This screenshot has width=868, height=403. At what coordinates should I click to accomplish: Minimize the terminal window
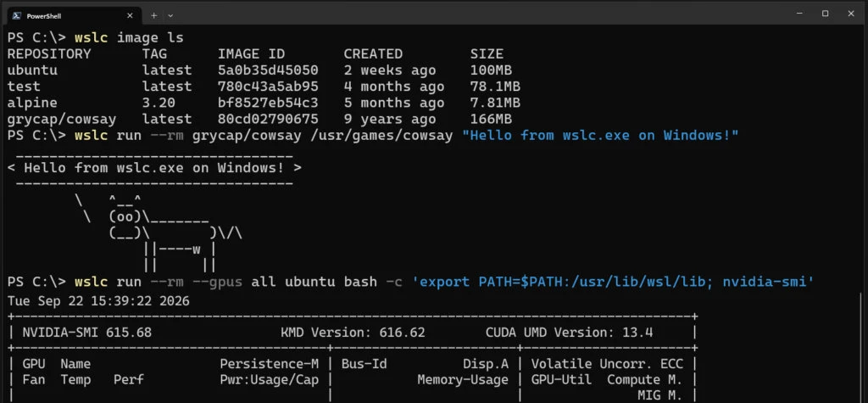[798, 14]
